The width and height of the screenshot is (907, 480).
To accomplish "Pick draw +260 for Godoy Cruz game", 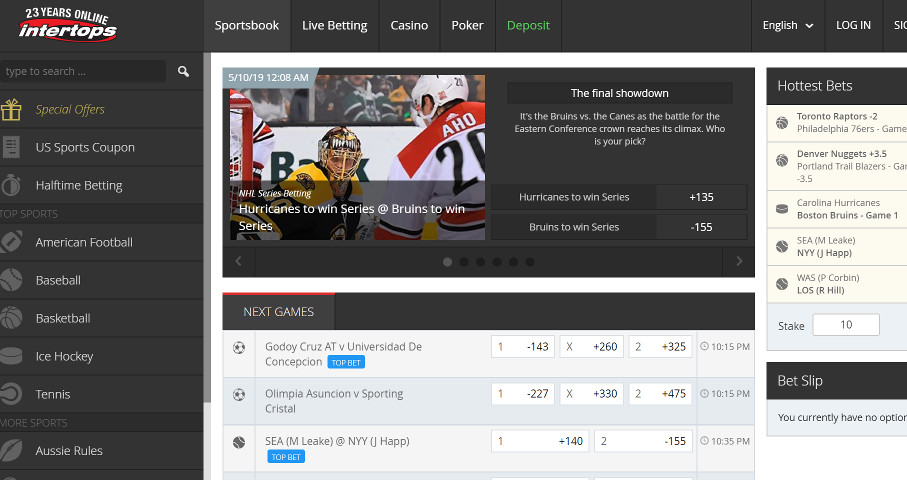I will click(592, 347).
